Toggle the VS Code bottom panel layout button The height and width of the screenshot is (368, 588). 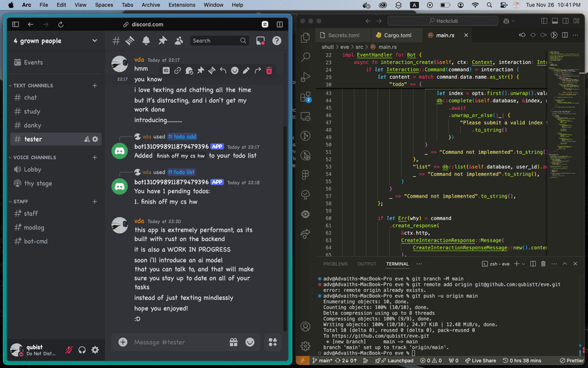pos(554,21)
